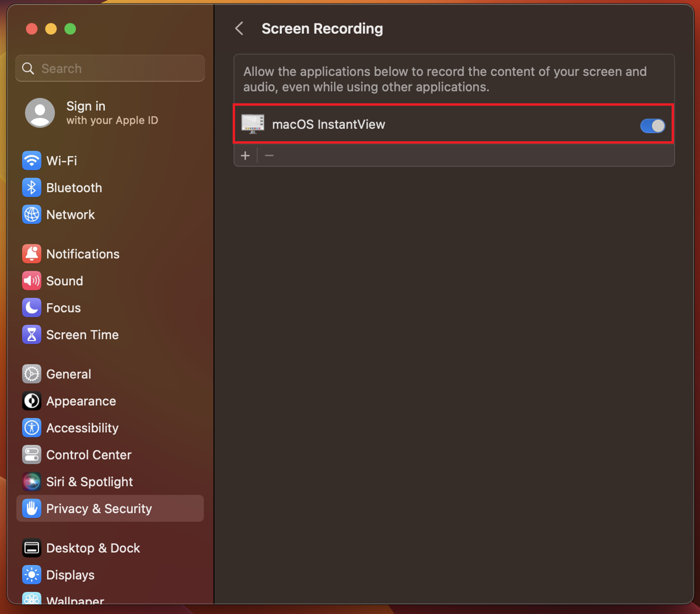Open Sound settings speaker icon
The height and width of the screenshot is (614, 700).
pos(32,281)
